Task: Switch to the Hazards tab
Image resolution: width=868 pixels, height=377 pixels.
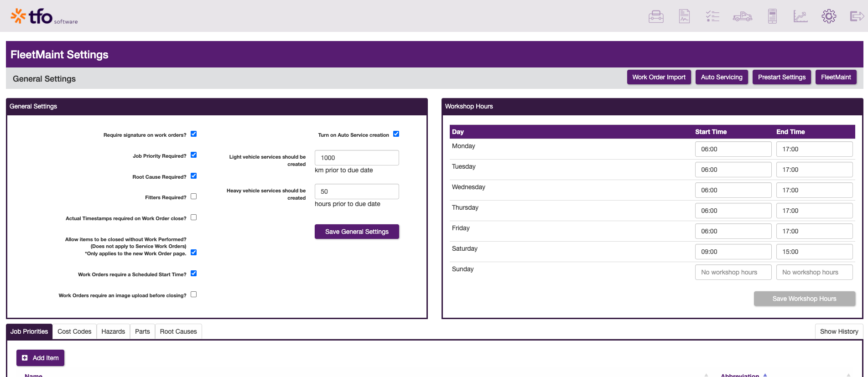Action: tap(113, 331)
